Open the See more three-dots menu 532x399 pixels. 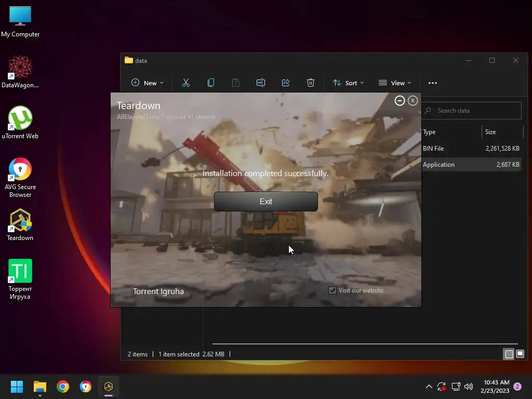pos(433,83)
